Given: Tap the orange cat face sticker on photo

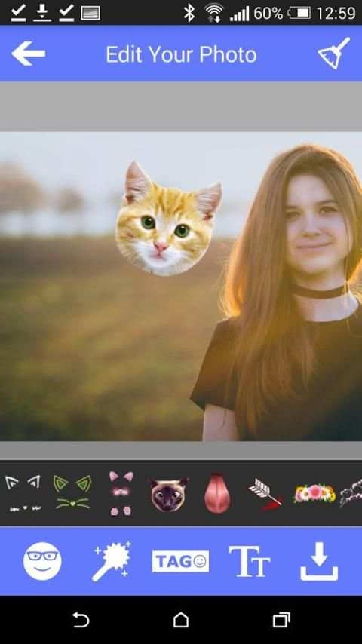Looking at the screenshot, I should click(x=168, y=219).
